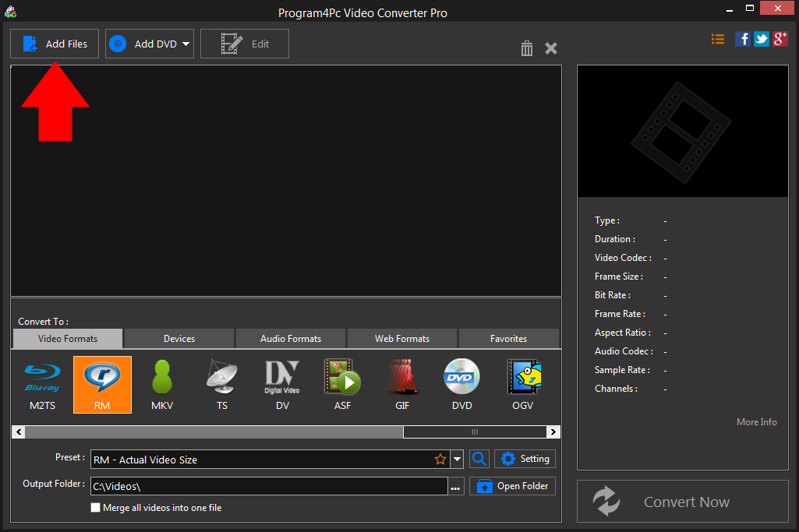Image resolution: width=799 pixels, height=532 pixels.
Task: Select the GIF output format
Action: tap(402, 384)
